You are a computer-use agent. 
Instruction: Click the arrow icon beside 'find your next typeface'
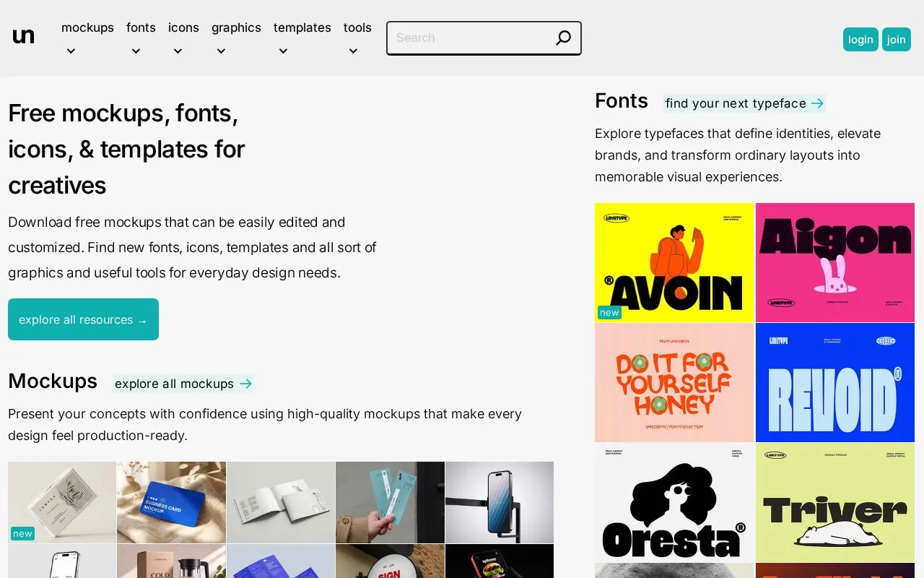click(817, 103)
